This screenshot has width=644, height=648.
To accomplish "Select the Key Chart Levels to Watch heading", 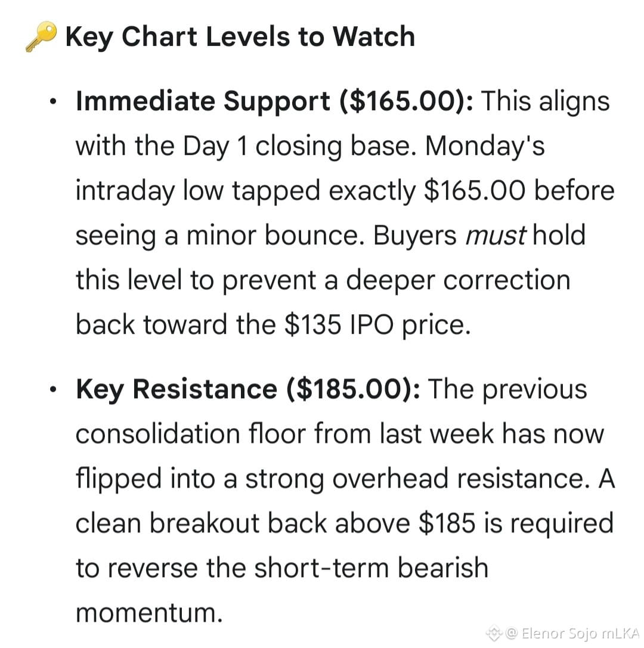I will tap(240, 37).
